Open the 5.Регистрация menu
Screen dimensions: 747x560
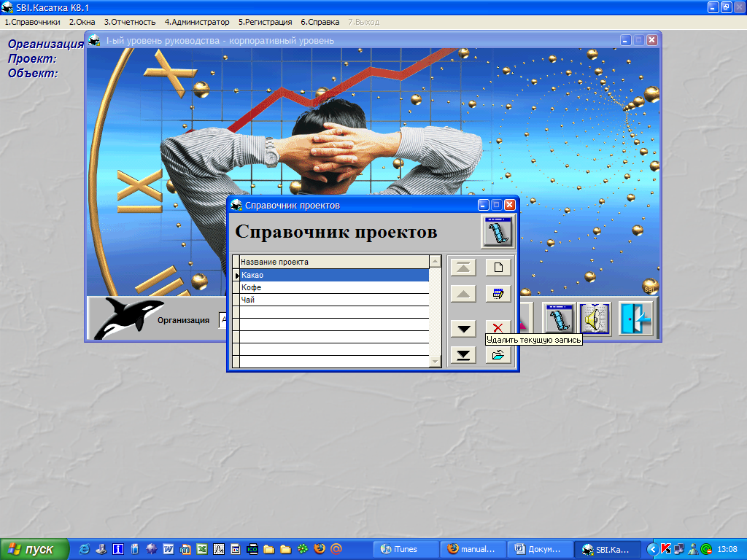coord(265,22)
